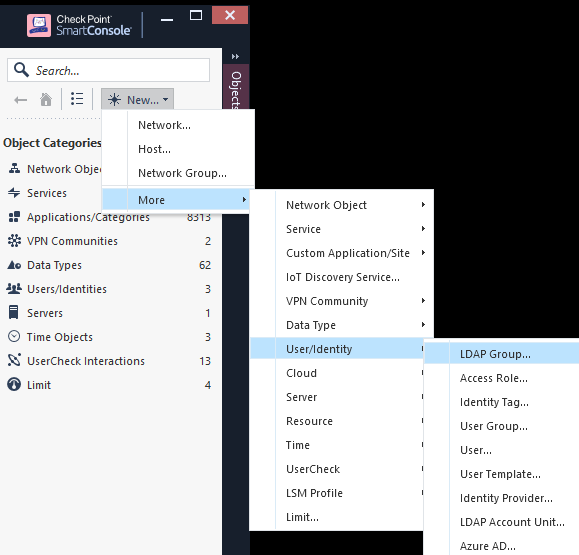Click the Limit gauge icon

tap(14, 384)
